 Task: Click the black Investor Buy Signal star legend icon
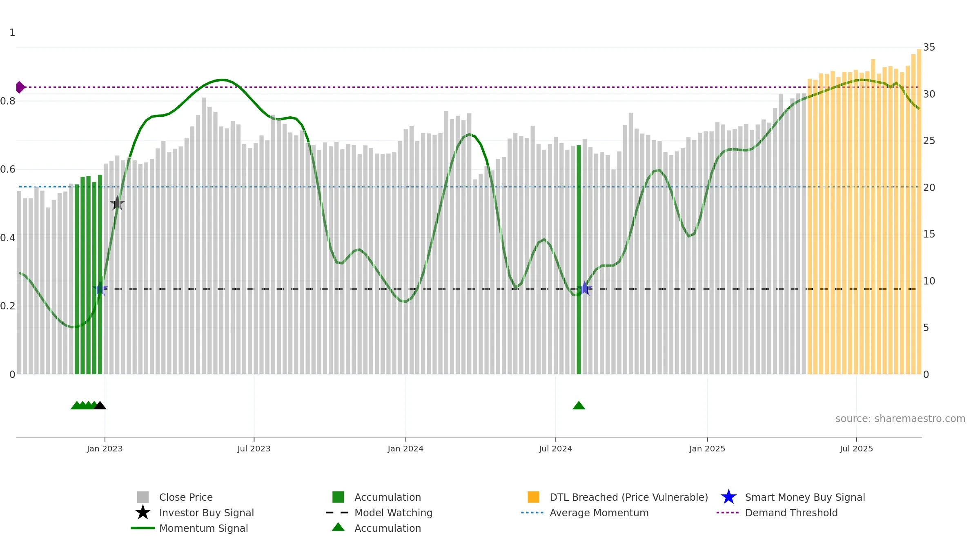point(143,512)
